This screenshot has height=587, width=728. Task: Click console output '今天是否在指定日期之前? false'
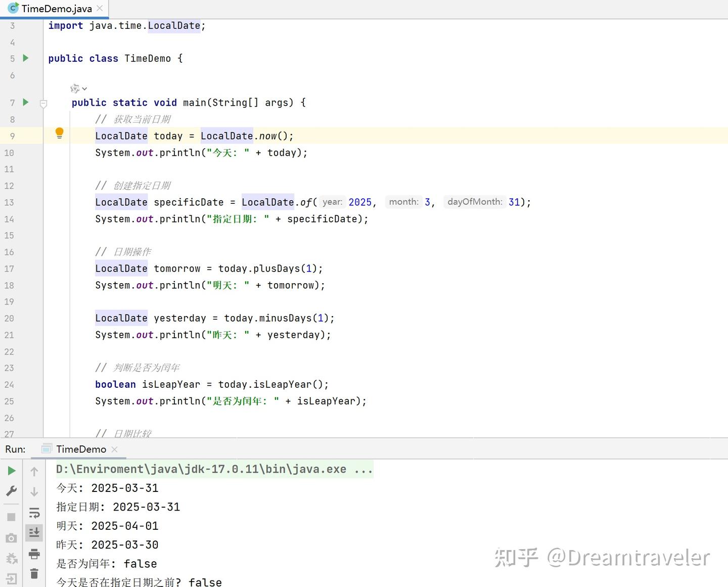(139, 582)
